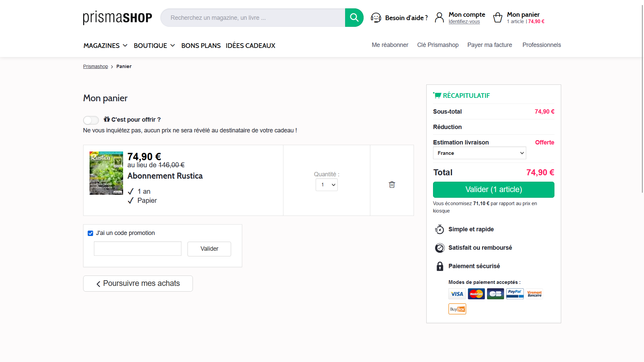
Task: Click the PrismaShop logo icon
Action: pyautogui.click(x=118, y=18)
